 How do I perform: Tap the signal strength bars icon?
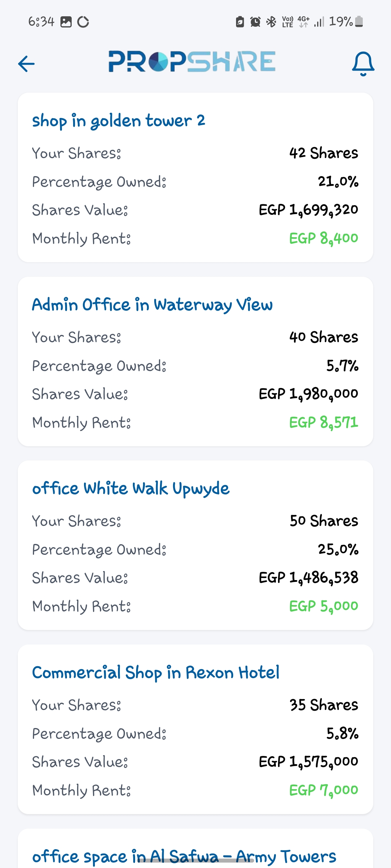point(319,22)
